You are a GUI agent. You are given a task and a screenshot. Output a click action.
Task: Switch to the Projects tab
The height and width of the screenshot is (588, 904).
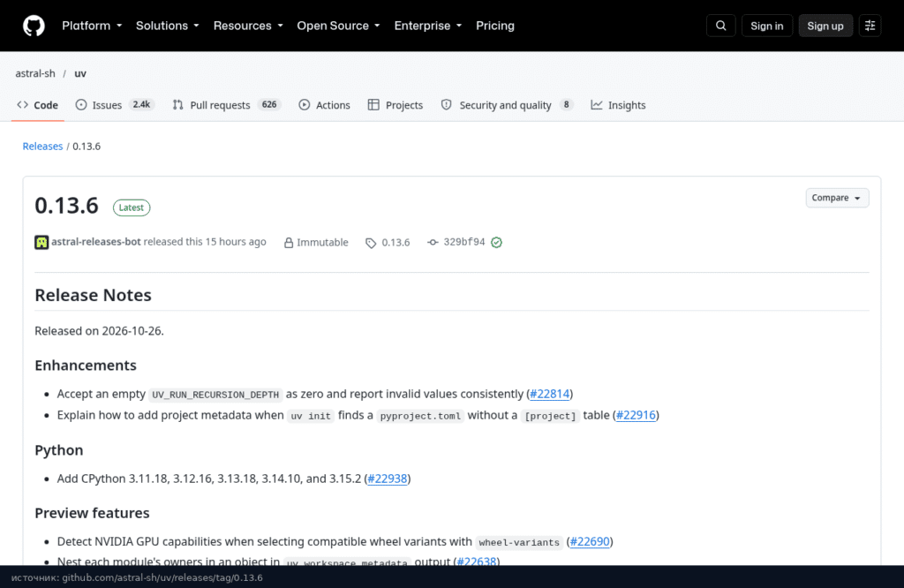(x=395, y=105)
